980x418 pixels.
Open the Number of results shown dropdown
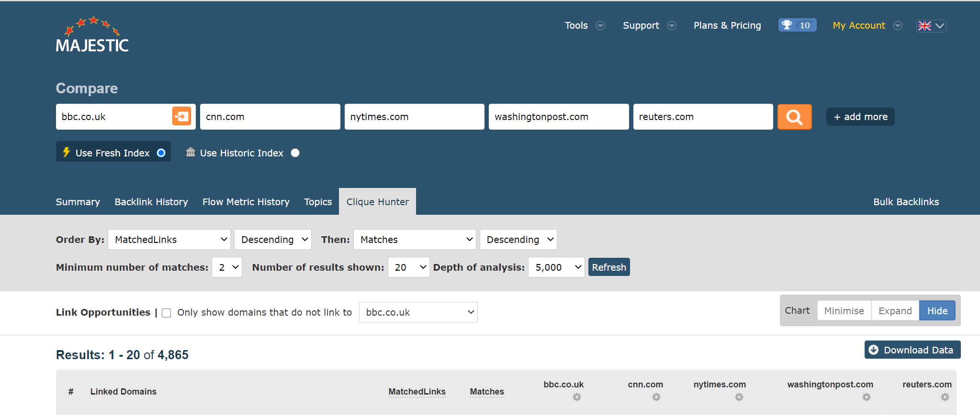[408, 267]
